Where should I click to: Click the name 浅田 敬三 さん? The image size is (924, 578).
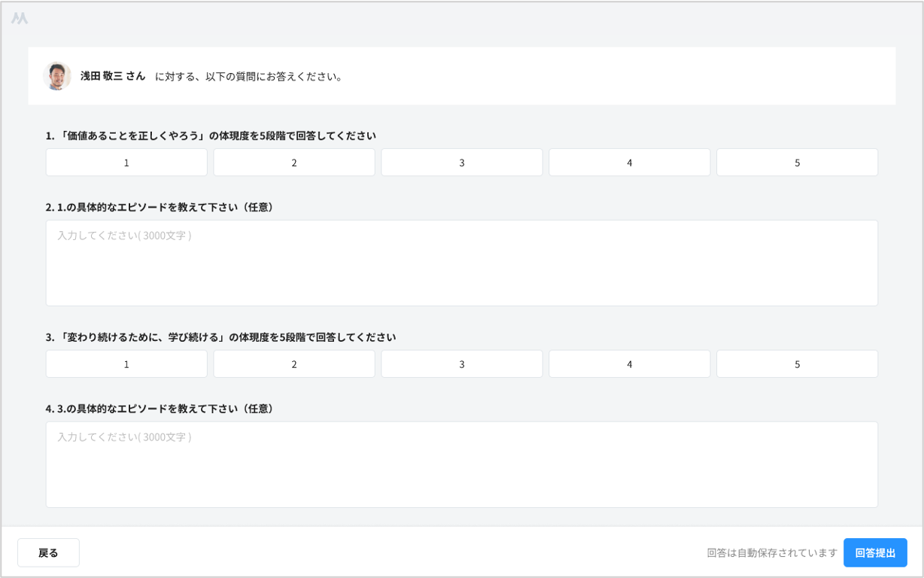(113, 76)
